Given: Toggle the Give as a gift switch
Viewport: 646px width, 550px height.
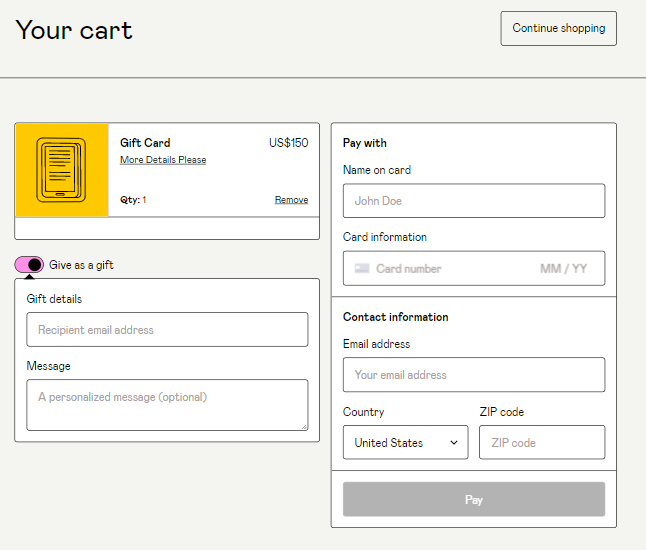Looking at the screenshot, I should tap(29, 265).
